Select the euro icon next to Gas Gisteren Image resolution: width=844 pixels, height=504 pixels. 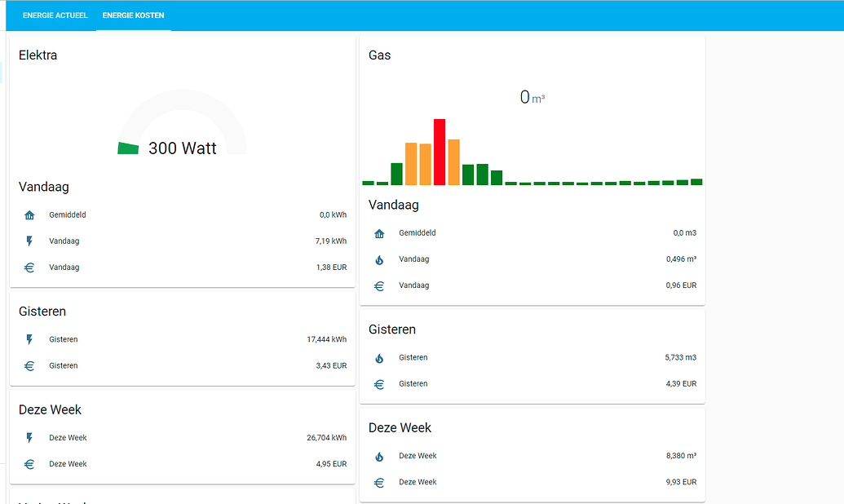click(x=379, y=383)
